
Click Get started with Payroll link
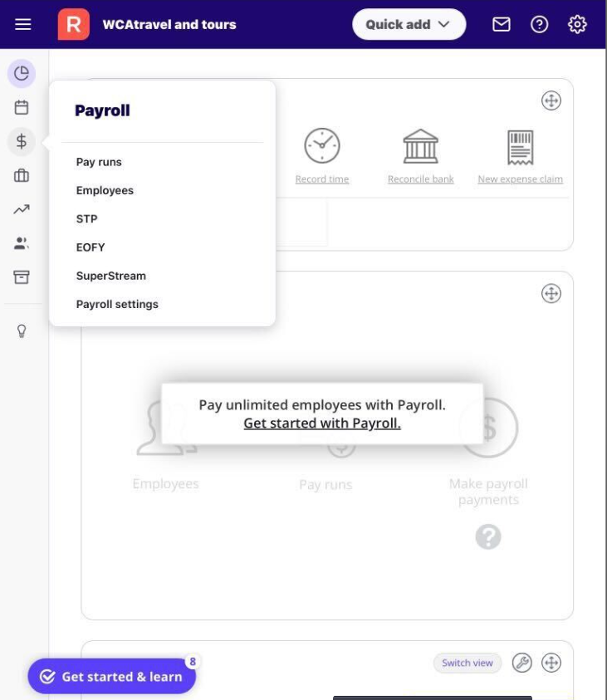[x=322, y=423]
